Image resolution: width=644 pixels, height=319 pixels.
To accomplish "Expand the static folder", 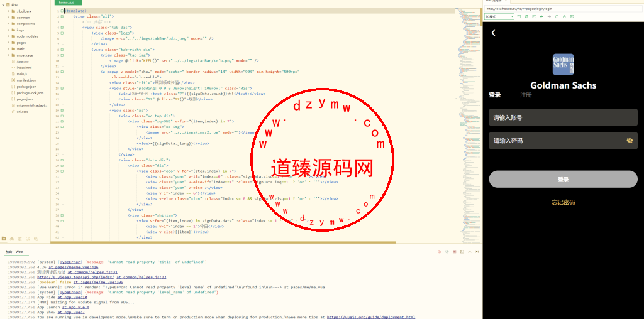I will point(8,49).
